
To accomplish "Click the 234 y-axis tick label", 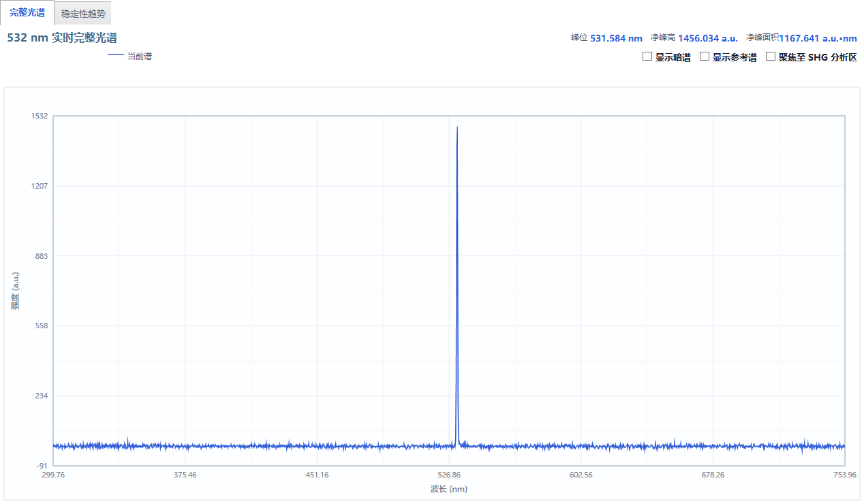I will point(42,396).
